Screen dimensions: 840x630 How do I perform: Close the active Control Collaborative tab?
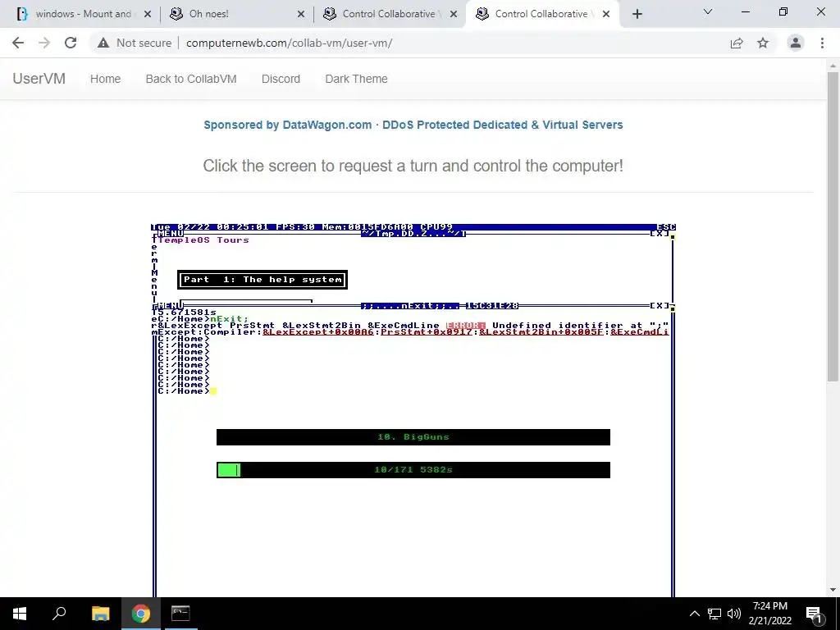[x=606, y=15]
